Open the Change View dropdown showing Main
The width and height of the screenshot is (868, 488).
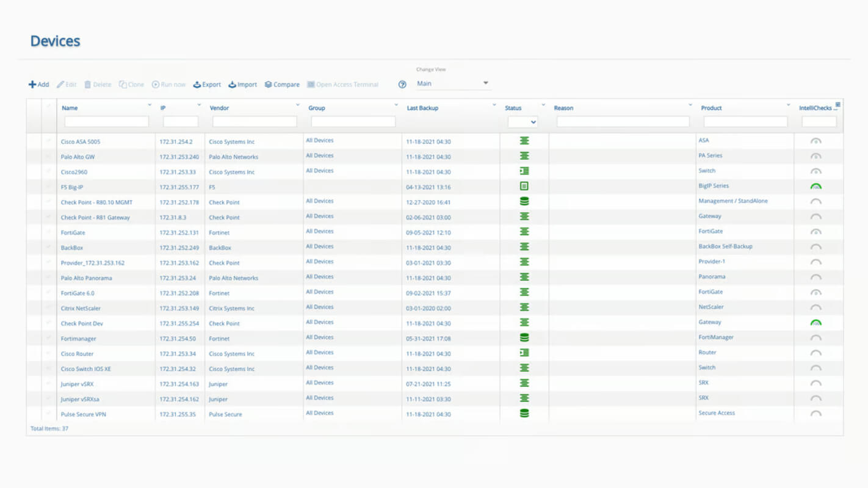[x=453, y=84]
